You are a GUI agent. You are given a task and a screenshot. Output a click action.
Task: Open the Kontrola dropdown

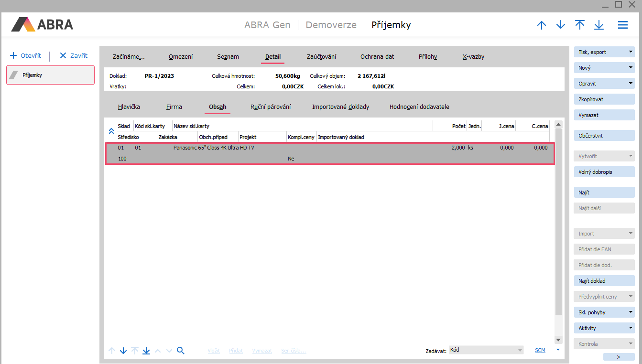(604, 344)
